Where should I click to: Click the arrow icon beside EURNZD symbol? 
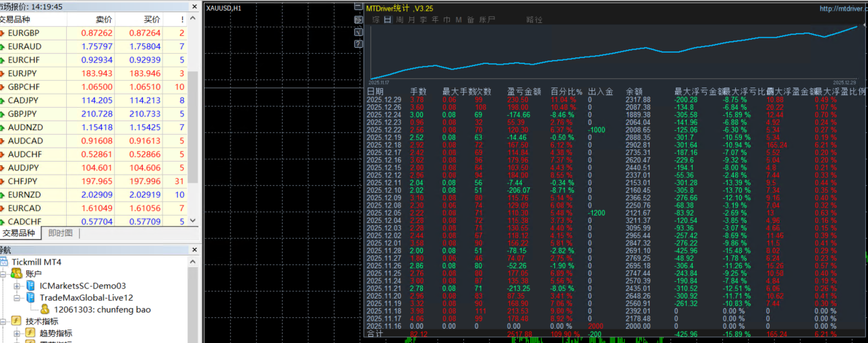pyautogui.click(x=2, y=195)
